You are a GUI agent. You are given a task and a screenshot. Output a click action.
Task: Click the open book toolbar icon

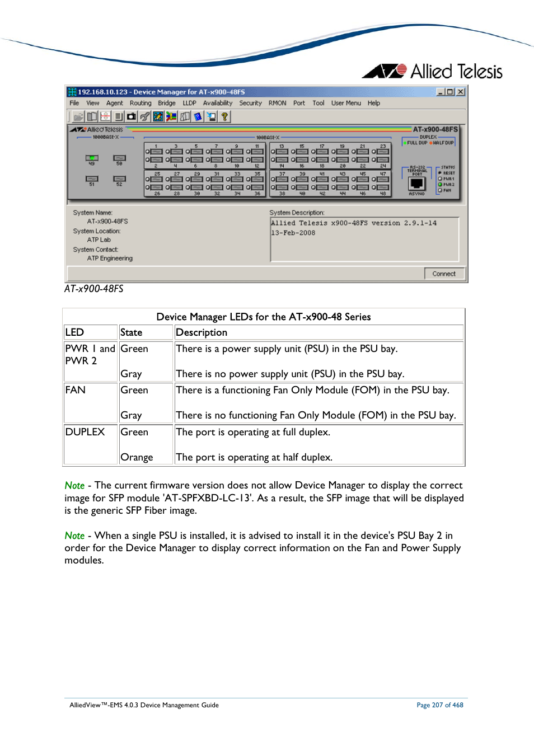[x=92, y=117]
